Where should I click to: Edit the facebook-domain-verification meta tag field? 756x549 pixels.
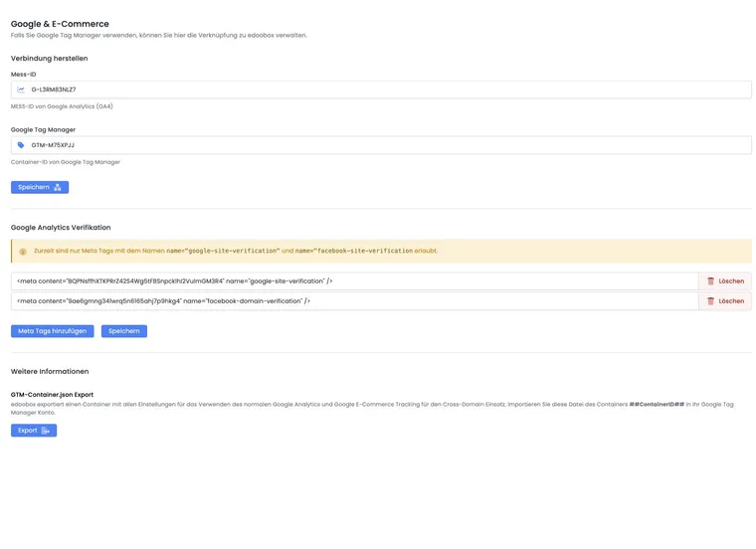(354, 301)
